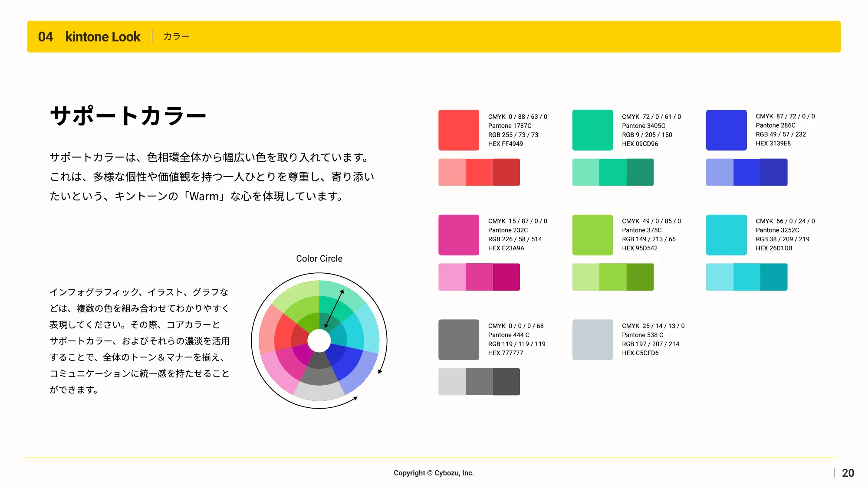Click the grayscale tint bar
The width and height of the screenshot is (868, 488).
[479, 382]
